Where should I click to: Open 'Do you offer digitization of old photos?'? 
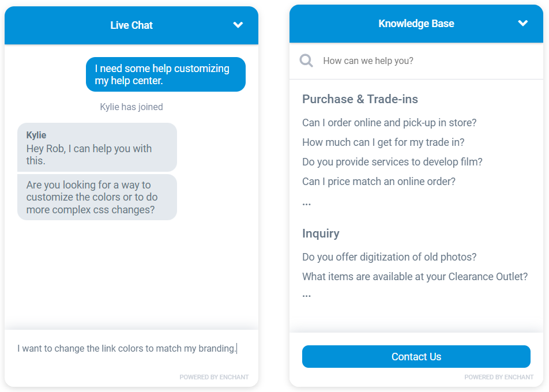click(389, 257)
